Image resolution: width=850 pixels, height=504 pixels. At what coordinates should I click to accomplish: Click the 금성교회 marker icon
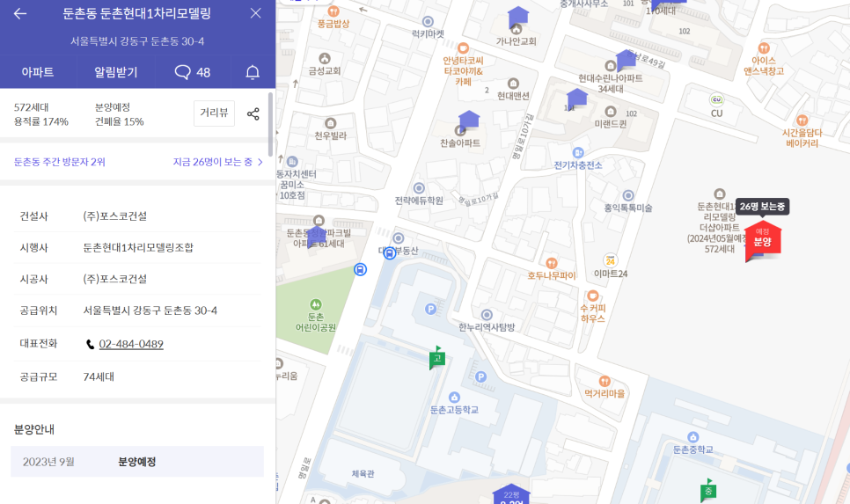pyautogui.click(x=324, y=59)
